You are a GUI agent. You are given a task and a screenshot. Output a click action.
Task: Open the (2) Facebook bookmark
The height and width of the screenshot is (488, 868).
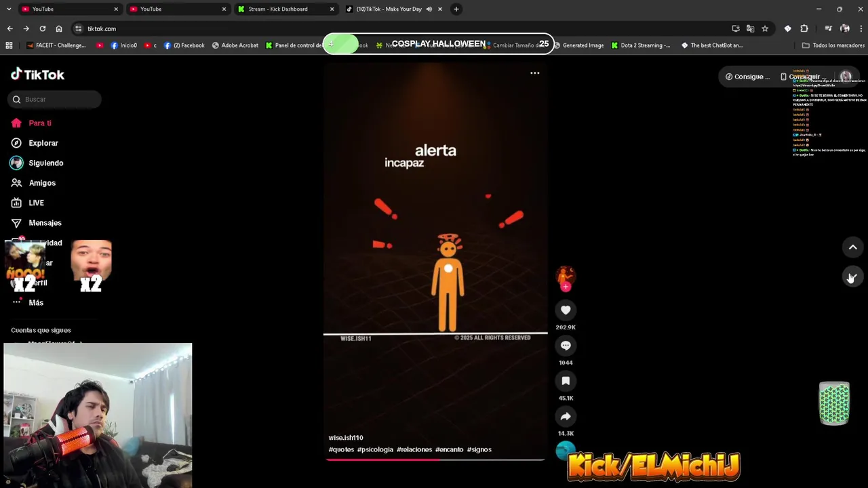(184, 45)
